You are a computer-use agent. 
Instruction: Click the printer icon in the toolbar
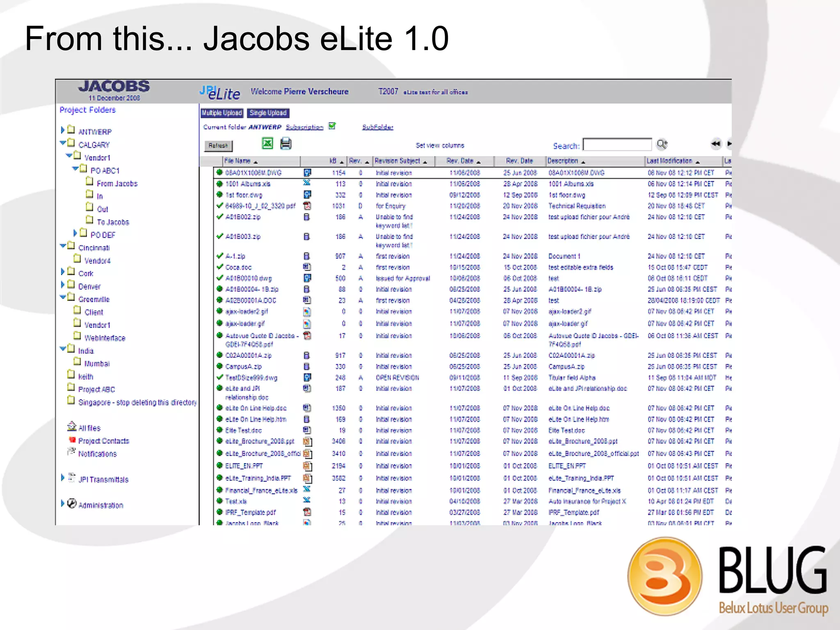pyautogui.click(x=286, y=143)
